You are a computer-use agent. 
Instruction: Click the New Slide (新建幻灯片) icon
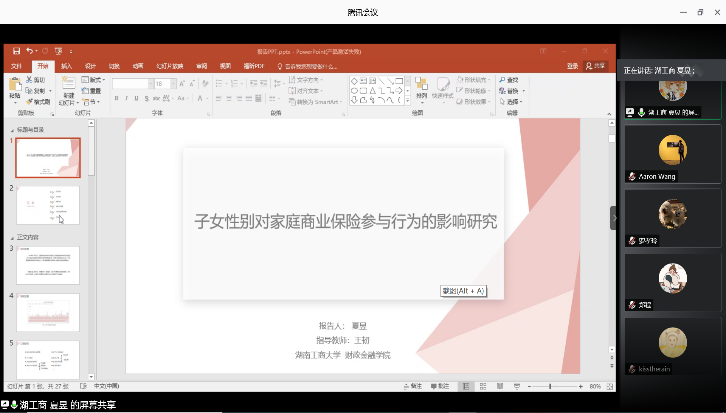coord(67,85)
